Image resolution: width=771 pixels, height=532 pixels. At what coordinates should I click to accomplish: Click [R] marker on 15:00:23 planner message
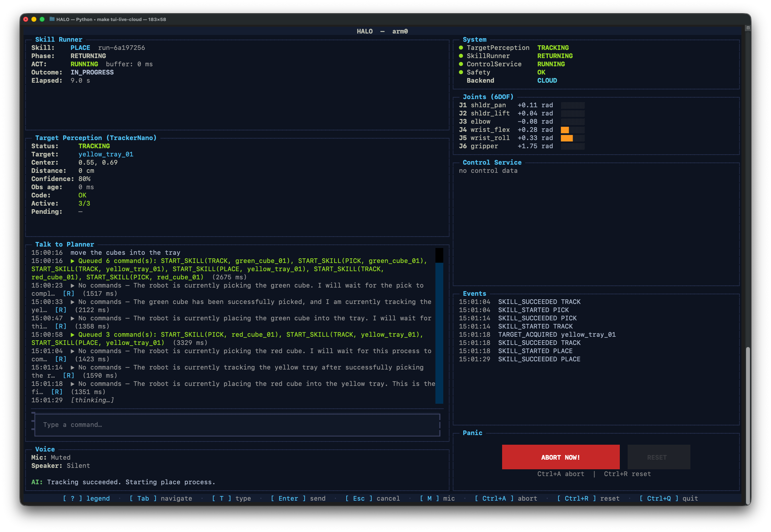point(68,294)
